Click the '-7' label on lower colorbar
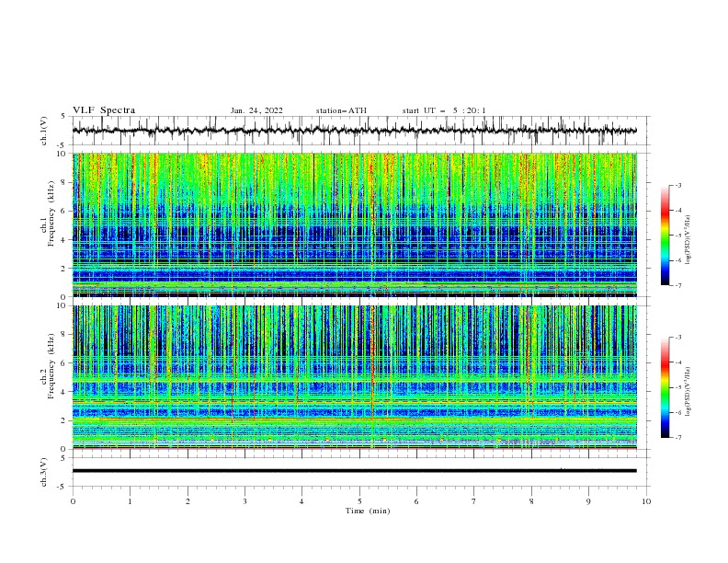 pyautogui.click(x=677, y=437)
